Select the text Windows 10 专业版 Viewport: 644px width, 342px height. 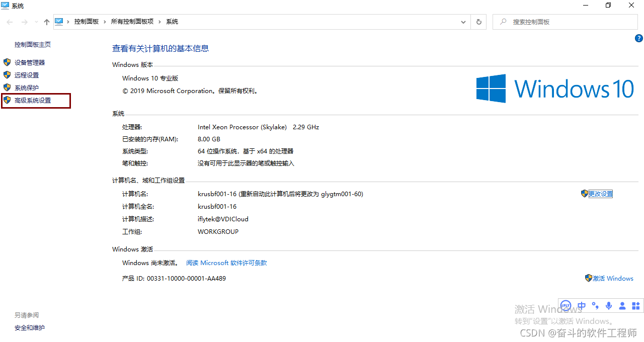(150, 78)
